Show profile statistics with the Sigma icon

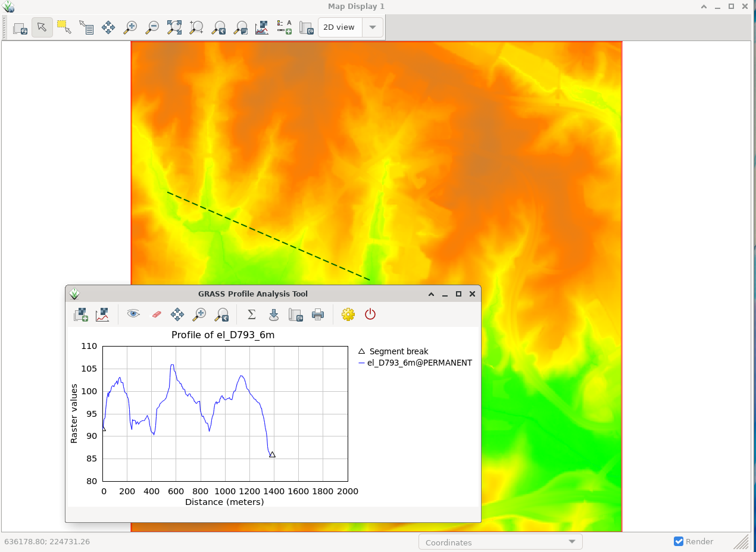click(x=252, y=314)
